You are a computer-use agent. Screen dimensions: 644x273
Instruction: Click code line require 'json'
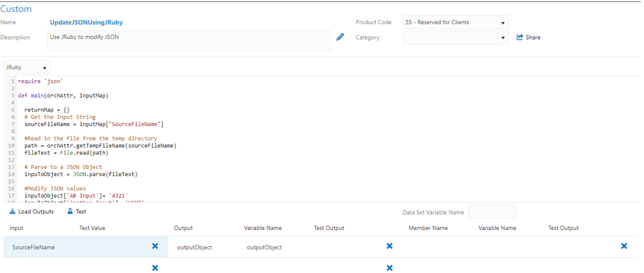40,81
